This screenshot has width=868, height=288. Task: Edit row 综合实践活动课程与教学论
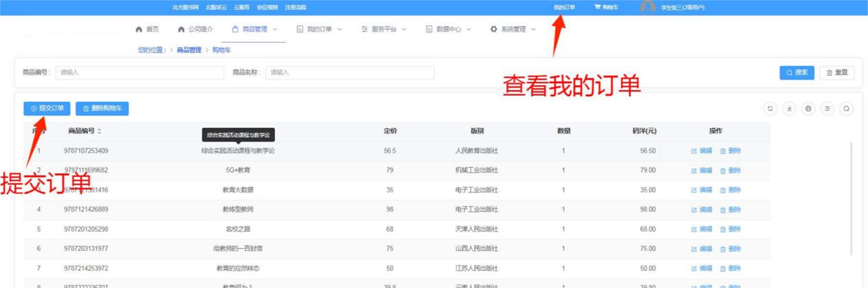point(702,151)
